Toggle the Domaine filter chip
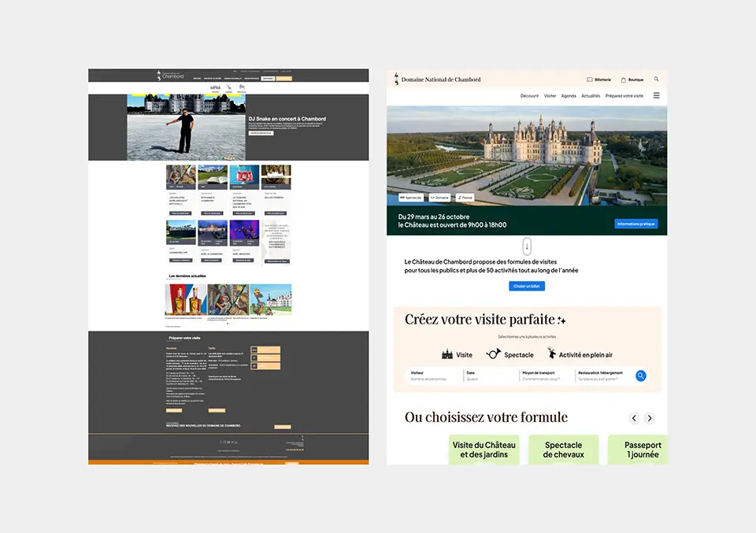The width and height of the screenshot is (756, 533). 439,198
